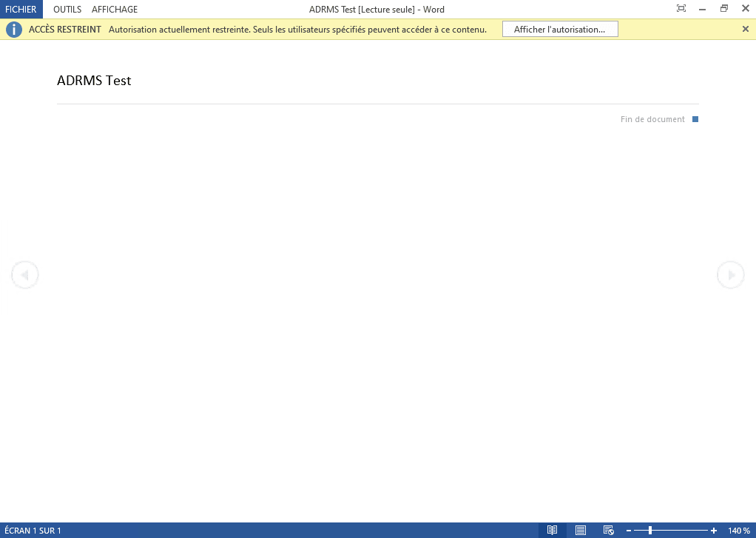Zoom out with the minus button
Viewport: 756px width, 538px height.
click(x=629, y=531)
